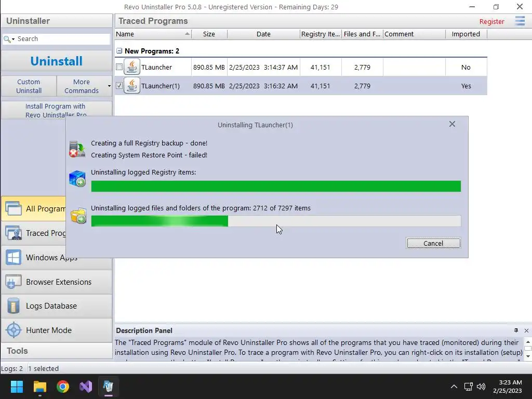
Task: Click the files and folders progress bar
Action: click(x=276, y=221)
